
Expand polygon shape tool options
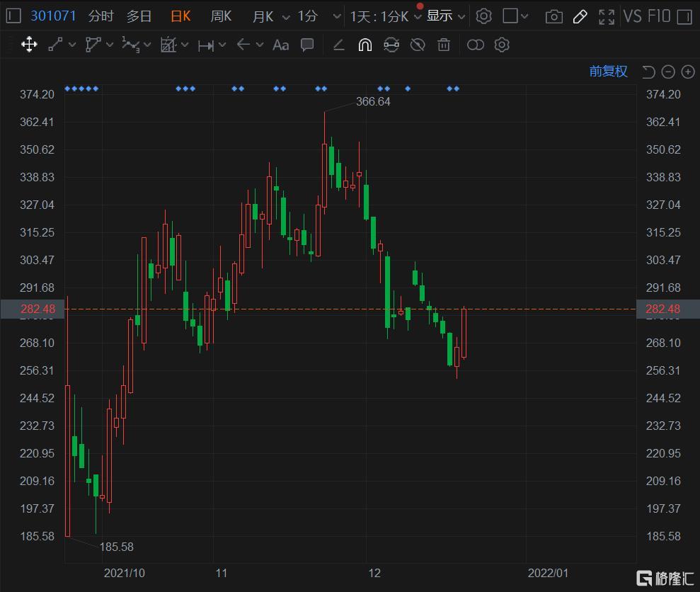pyautogui.click(x=110, y=45)
